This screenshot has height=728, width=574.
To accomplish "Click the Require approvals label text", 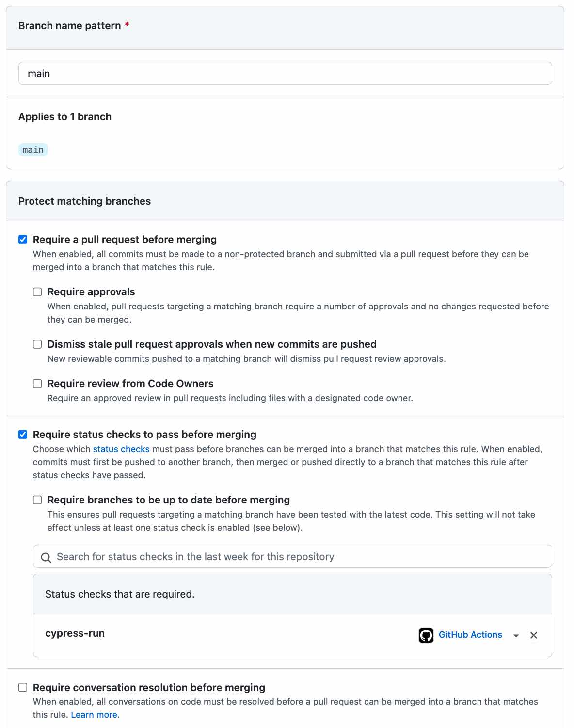I will point(91,292).
